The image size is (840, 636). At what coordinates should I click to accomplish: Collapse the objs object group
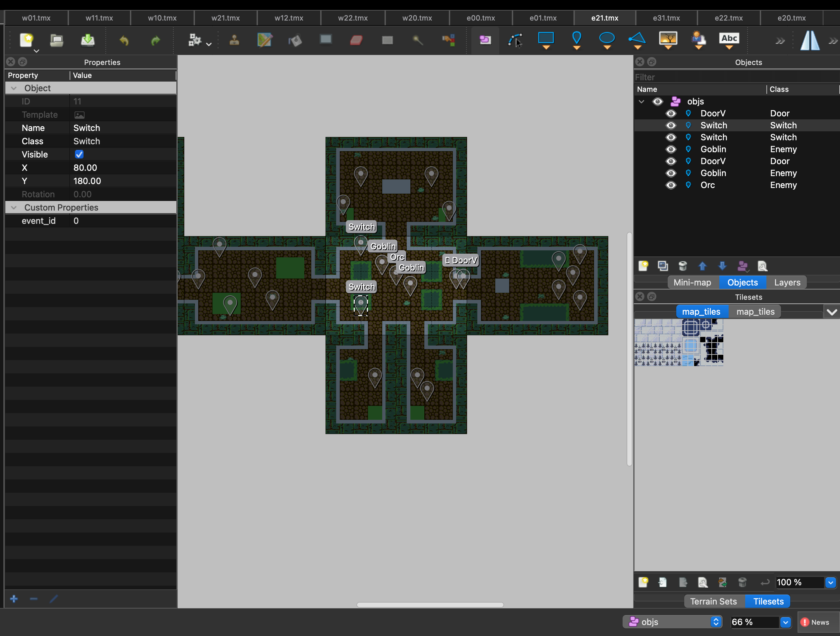[641, 101]
